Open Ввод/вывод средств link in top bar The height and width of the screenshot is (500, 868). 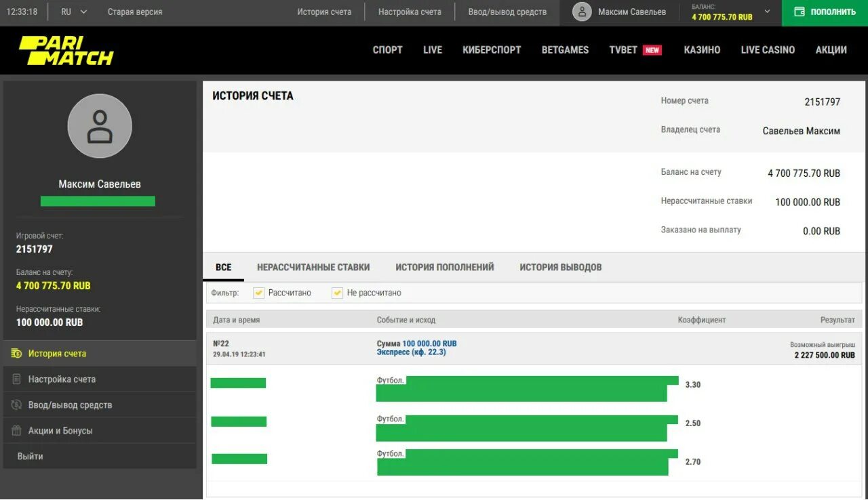click(x=507, y=12)
